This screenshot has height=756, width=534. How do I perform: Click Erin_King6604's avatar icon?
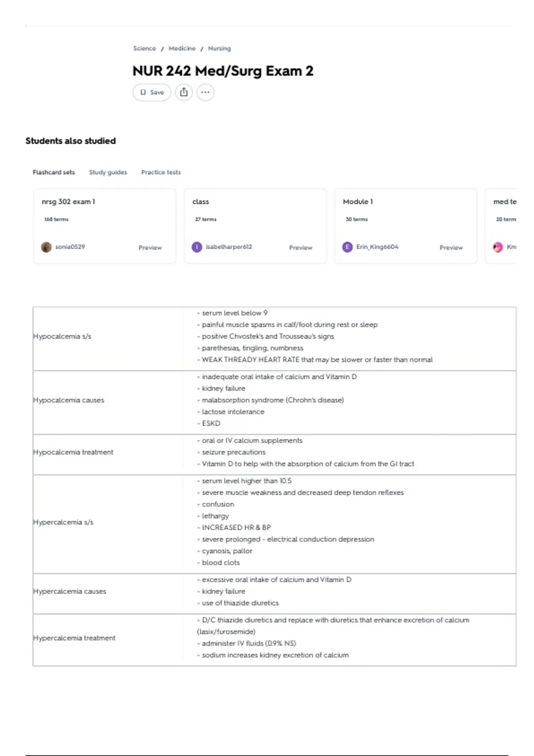click(x=347, y=247)
